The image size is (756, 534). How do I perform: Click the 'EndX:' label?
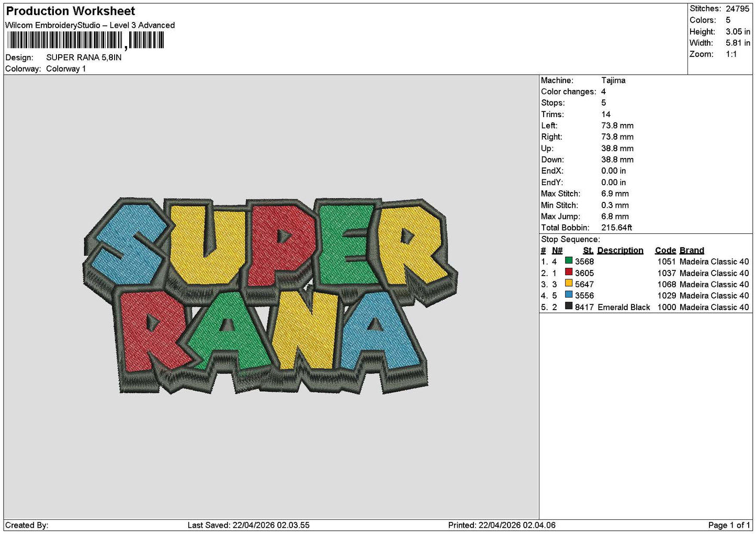552,171
